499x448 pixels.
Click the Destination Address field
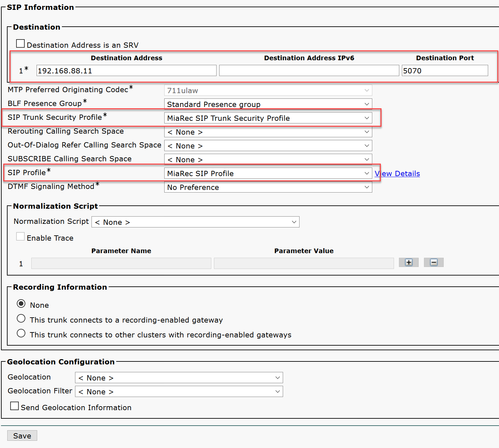point(126,70)
